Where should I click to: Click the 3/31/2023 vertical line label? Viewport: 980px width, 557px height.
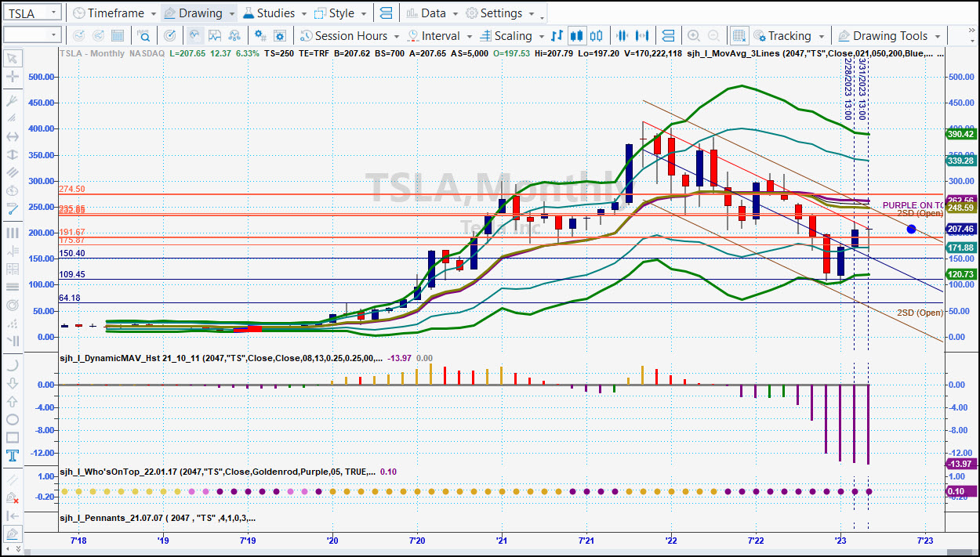[x=862, y=89]
